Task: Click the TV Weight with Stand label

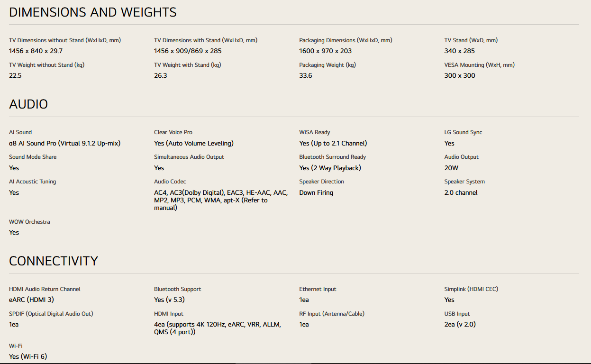Action: (x=187, y=65)
